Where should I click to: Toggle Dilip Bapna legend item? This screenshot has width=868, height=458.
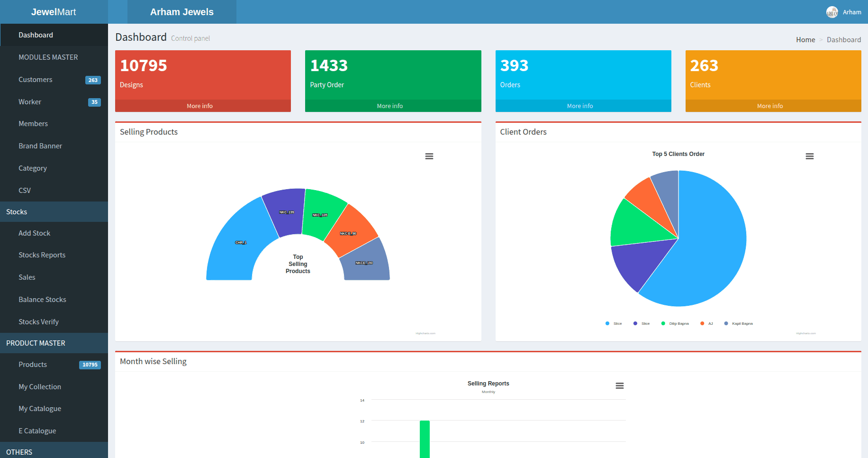point(675,323)
